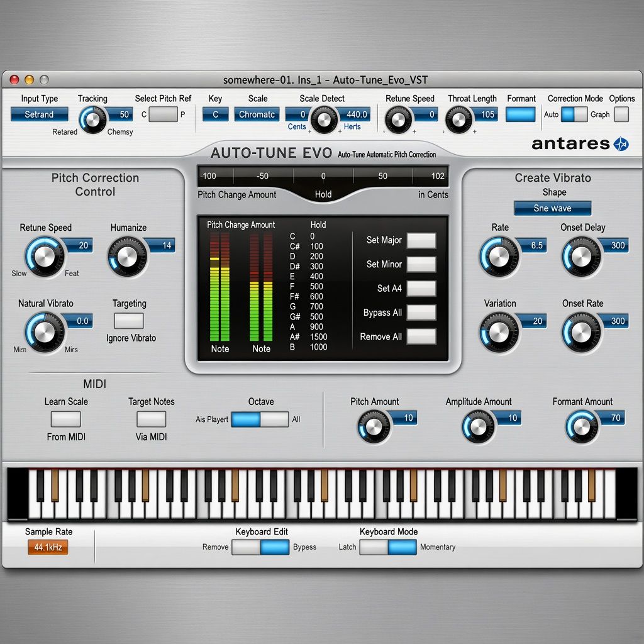
Task: Click the vibrato Variation knob
Action: coord(499,332)
